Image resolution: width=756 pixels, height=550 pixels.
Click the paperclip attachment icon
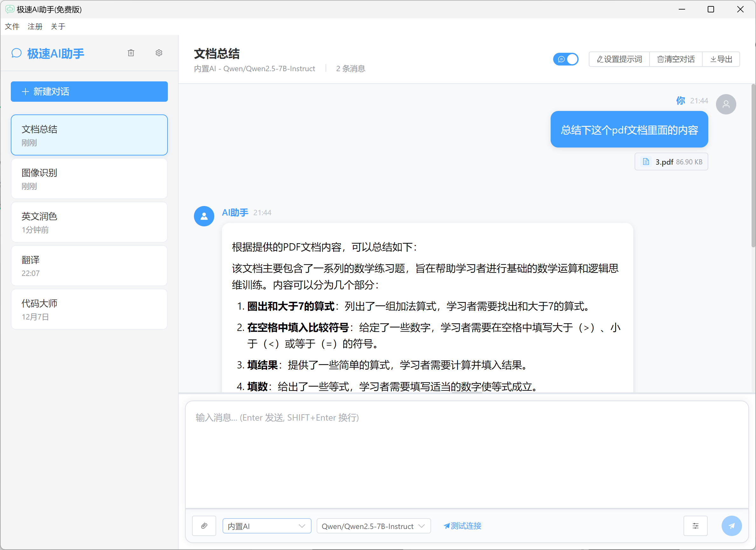click(204, 526)
